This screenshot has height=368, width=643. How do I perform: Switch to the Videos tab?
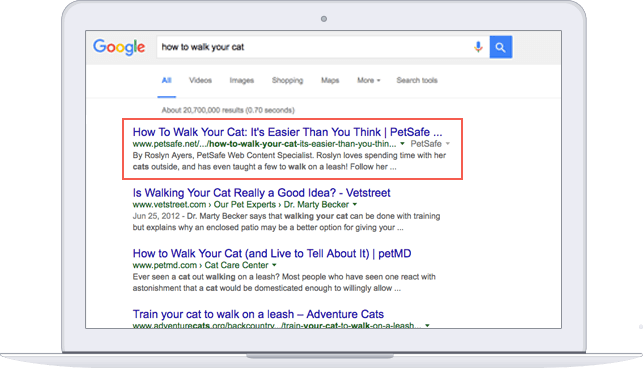[x=200, y=80]
